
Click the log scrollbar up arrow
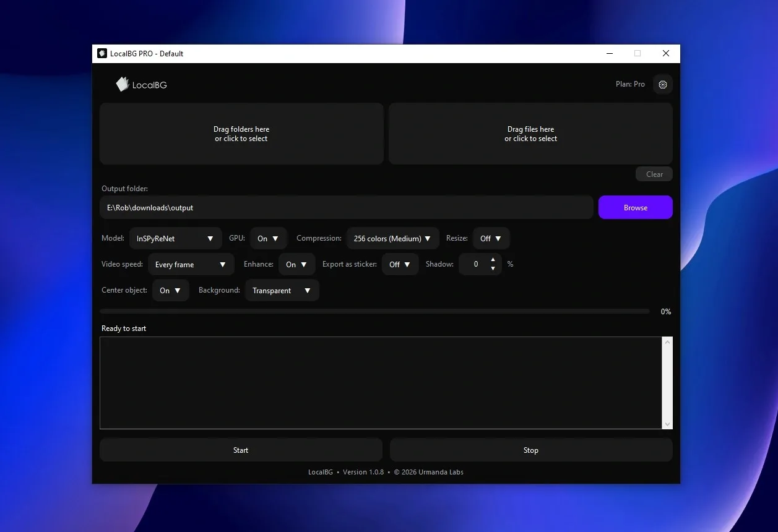pyautogui.click(x=667, y=342)
